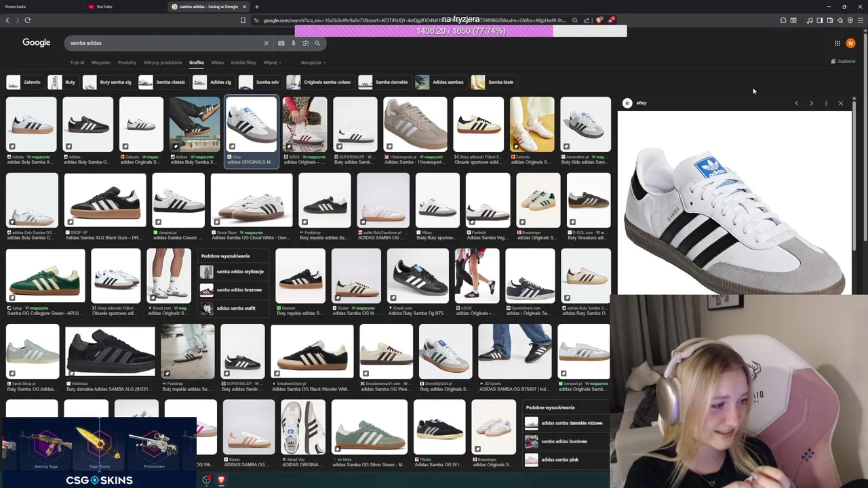Switch to the Nowa karta tab
868x488 pixels.
pos(41,7)
